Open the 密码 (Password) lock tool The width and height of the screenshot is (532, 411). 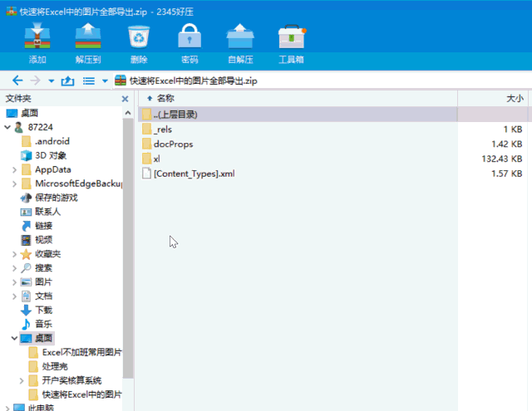tap(190, 36)
